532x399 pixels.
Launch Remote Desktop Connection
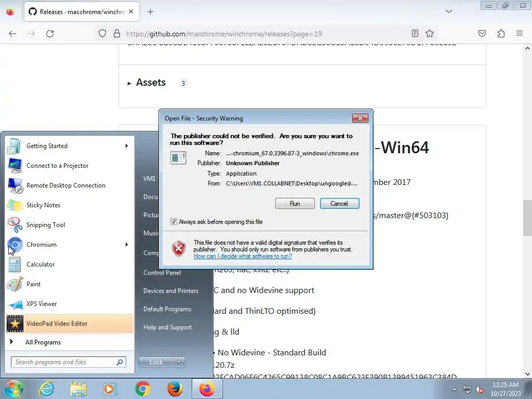tap(70, 185)
